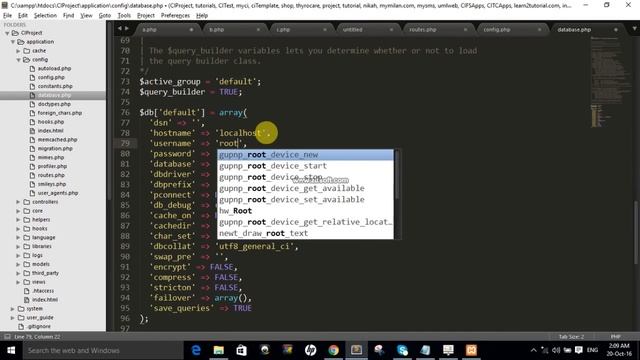Click the Sublime Text taskbar icon
This screenshot has height=360, width=640.
356,350
